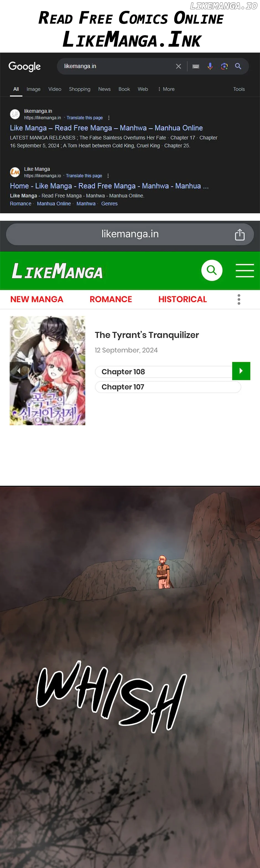The width and height of the screenshot is (260, 868).
Task: Open options dots next to first result URL
Action: pyautogui.click(x=109, y=118)
